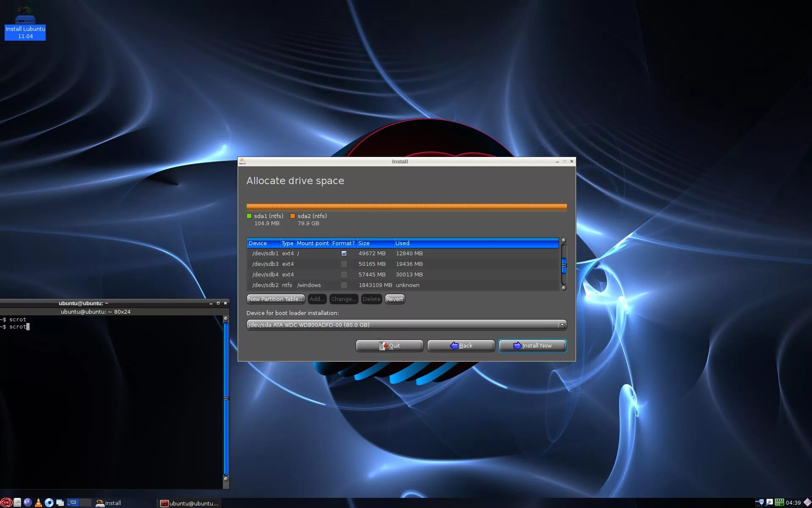Launch the web browser globe icon
This screenshot has height=508, width=812.
27,502
